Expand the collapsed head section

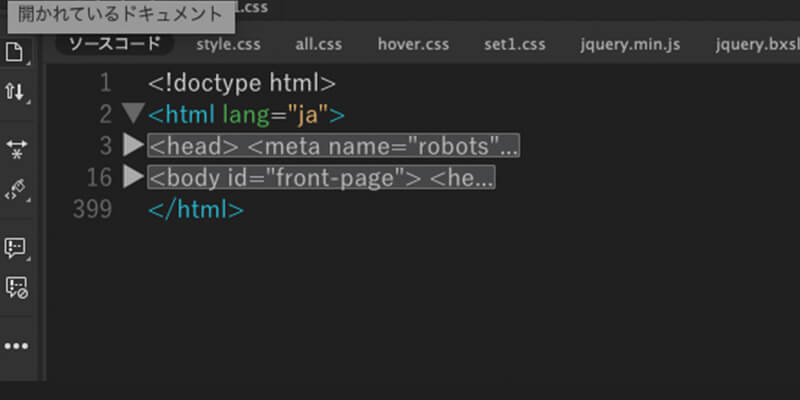133,146
